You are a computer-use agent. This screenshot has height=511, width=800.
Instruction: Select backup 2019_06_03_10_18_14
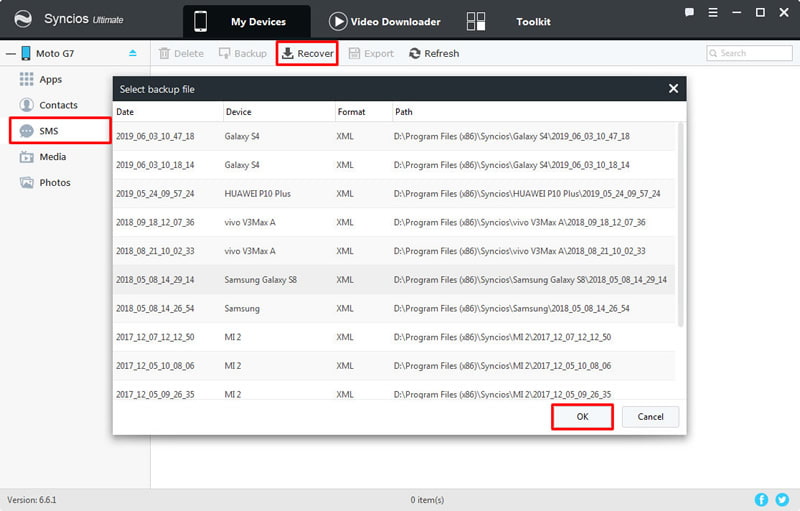point(394,165)
